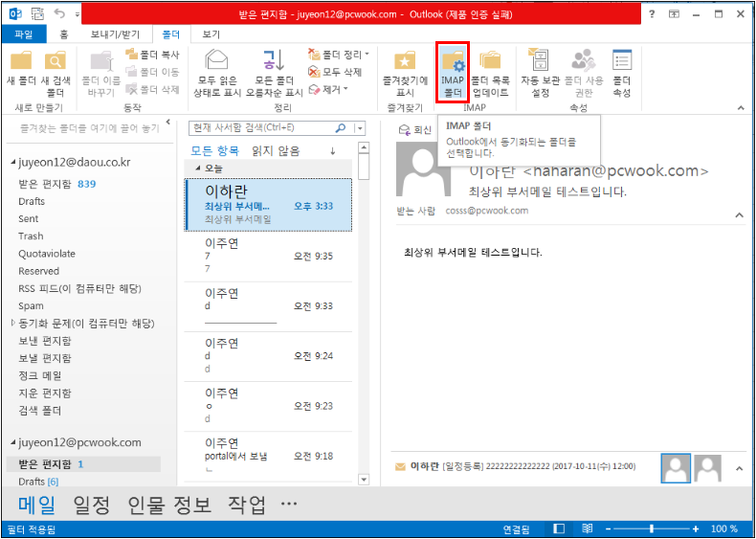The height and width of the screenshot is (539, 756).
Task: Add folder to favorites via 즐겨찾기에 표시
Action: (x=405, y=73)
